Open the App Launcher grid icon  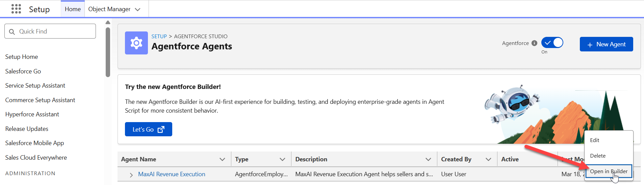click(x=16, y=9)
